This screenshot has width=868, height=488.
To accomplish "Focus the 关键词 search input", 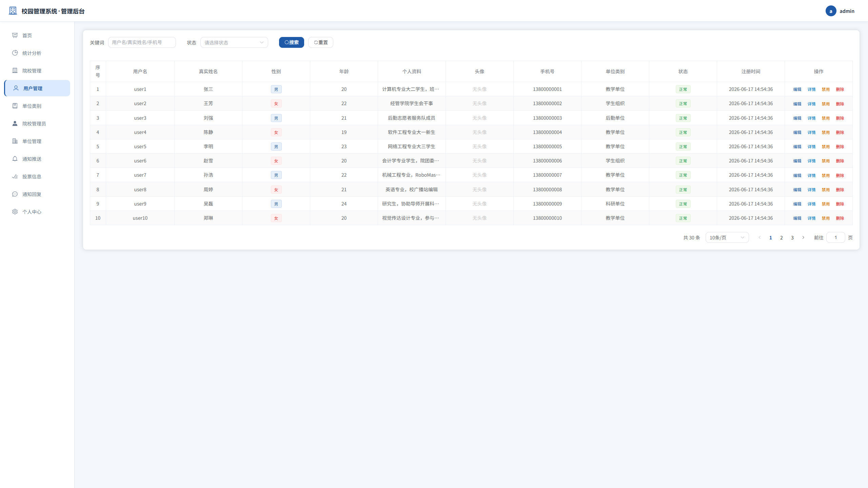I will pyautogui.click(x=142, y=42).
